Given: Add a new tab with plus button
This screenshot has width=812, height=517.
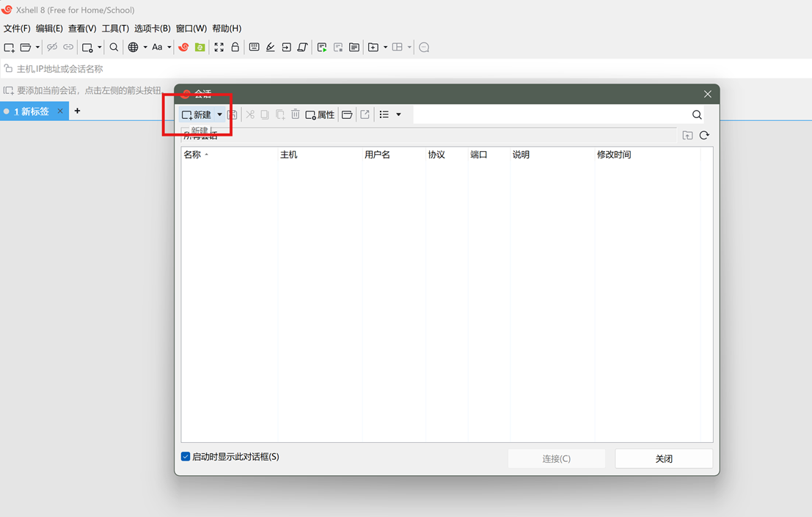Looking at the screenshot, I should coord(77,111).
